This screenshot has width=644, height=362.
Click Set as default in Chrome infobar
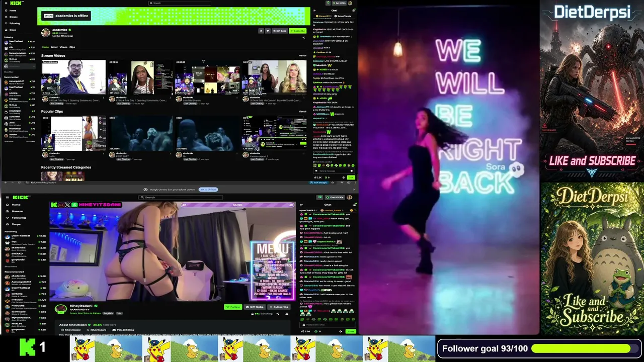pyautogui.click(x=208, y=190)
